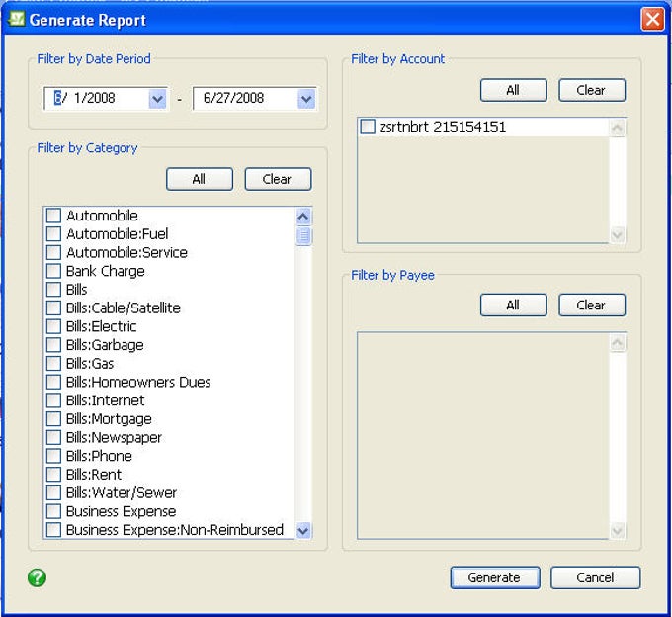Close the Generate Report dialog
The width and height of the screenshot is (672, 617).
tap(652, 20)
